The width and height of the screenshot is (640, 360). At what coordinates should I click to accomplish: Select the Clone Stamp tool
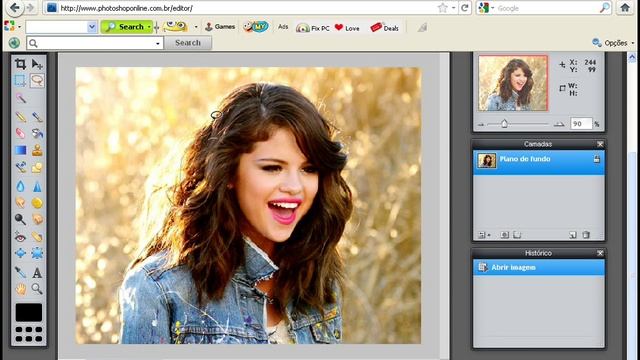[37, 150]
